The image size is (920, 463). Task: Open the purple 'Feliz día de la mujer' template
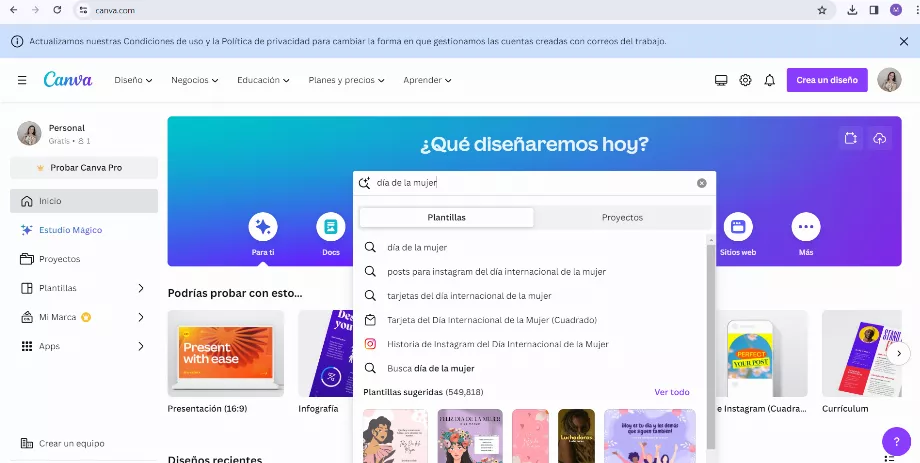tap(470, 436)
